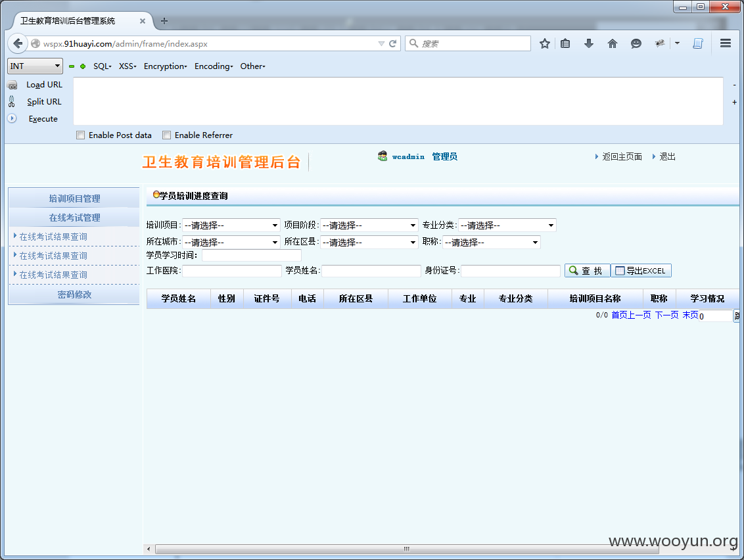Click Split URL icon in HackBar
This screenshot has height=560, width=744.
[12, 102]
